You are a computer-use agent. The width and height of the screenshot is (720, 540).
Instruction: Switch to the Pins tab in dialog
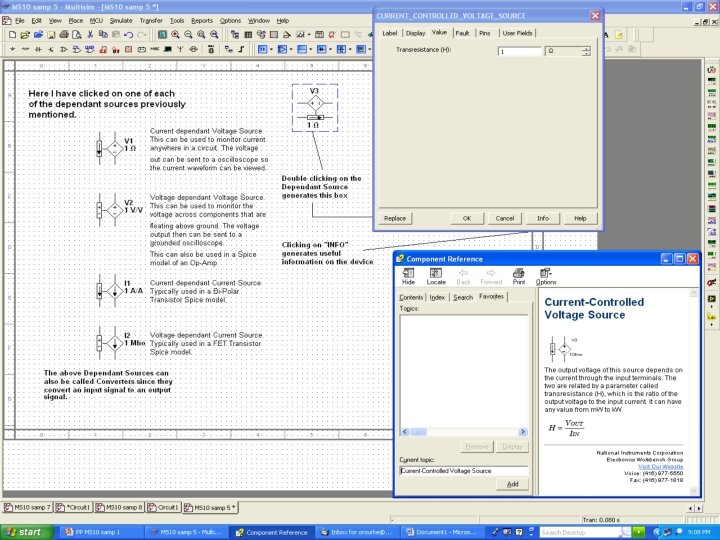coord(485,33)
